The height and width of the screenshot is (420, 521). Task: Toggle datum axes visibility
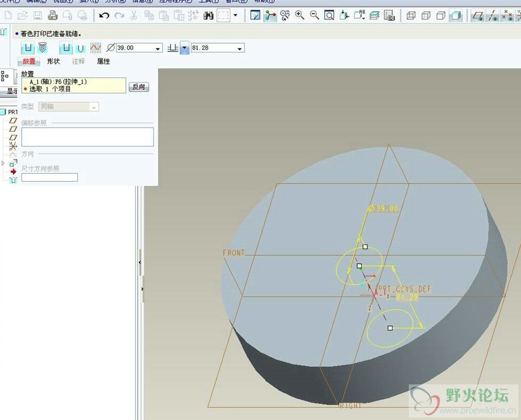(x=493, y=15)
